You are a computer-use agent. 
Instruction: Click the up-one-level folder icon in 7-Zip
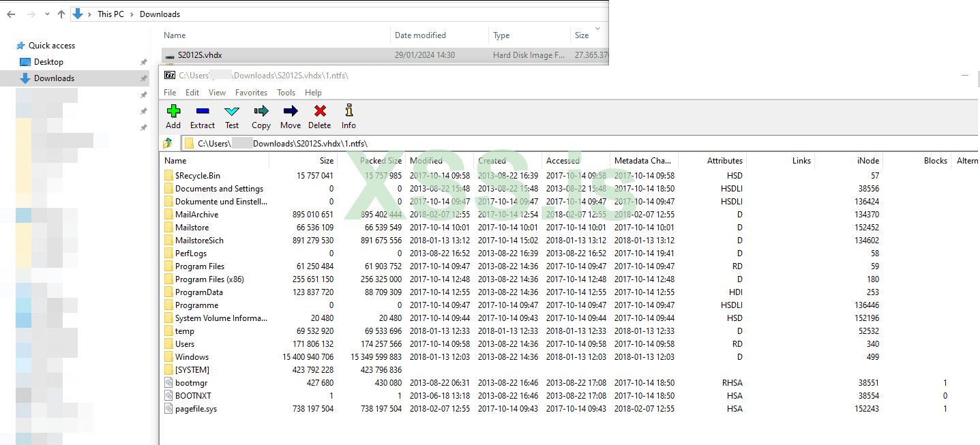[x=167, y=142]
